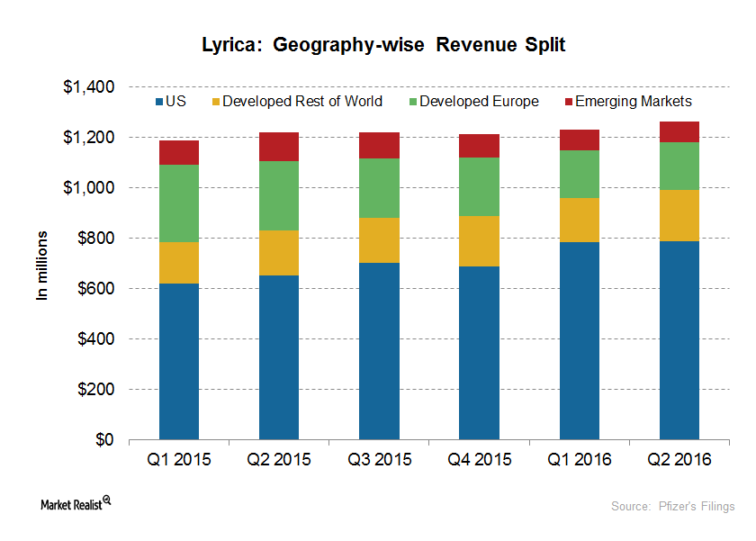
Task: Click the green Developed Europe segment for Q2 2015
Action: pos(279,195)
